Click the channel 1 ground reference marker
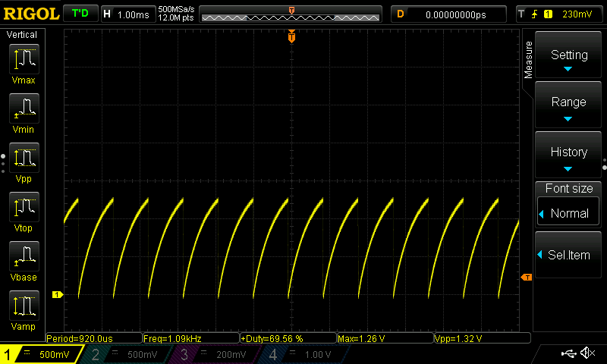The width and height of the screenshot is (607, 364). click(x=58, y=295)
